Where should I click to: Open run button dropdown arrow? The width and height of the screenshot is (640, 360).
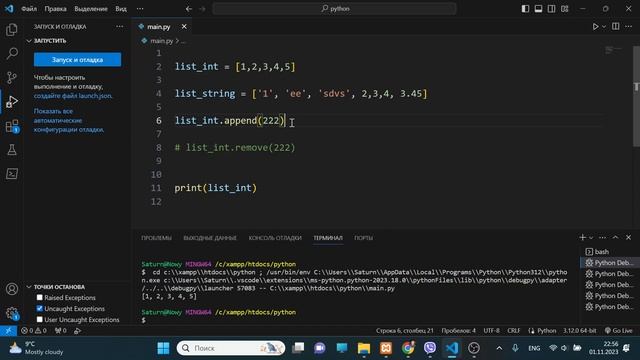click(604, 27)
